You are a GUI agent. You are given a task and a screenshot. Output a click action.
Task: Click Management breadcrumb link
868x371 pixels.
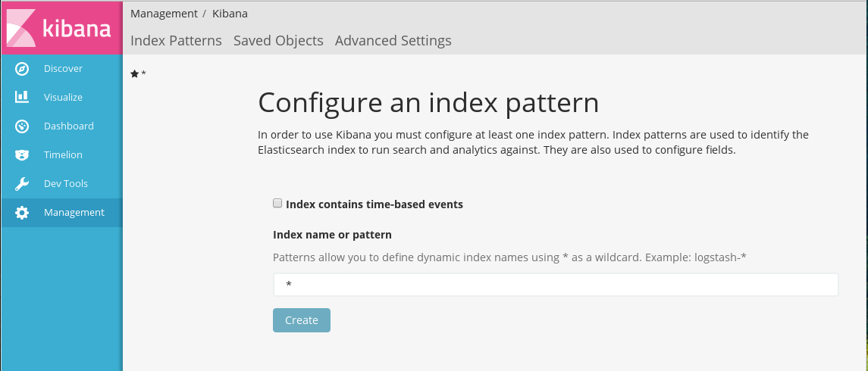point(164,14)
